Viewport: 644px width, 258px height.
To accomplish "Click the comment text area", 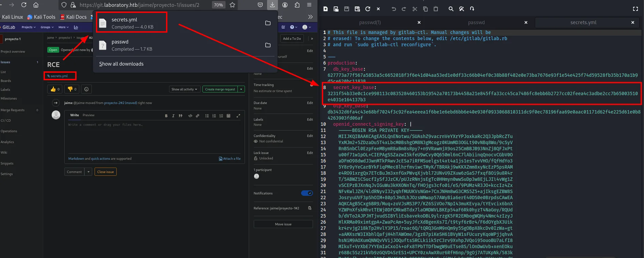I will point(154,137).
